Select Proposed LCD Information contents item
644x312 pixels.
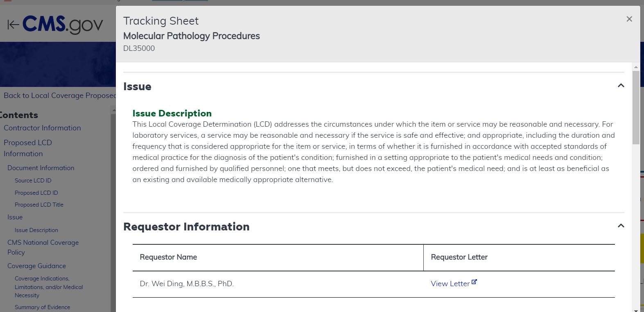pyautogui.click(x=27, y=148)
